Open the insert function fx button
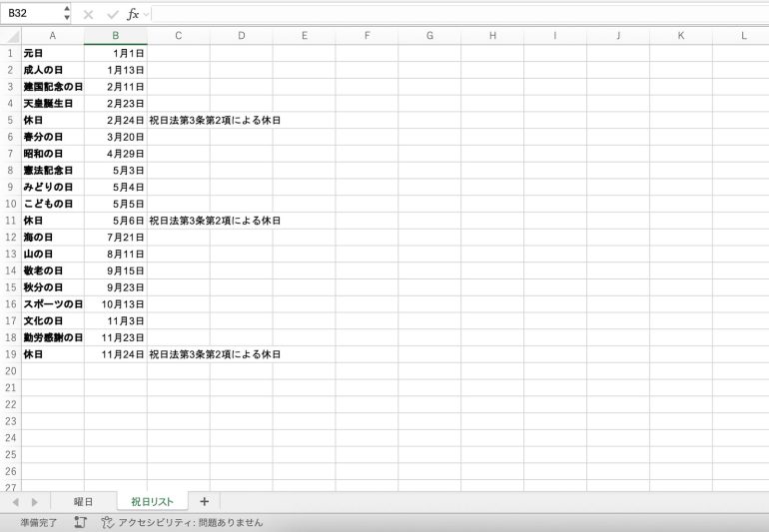Screen dimensions: 769x532 (x=133, y=14)
